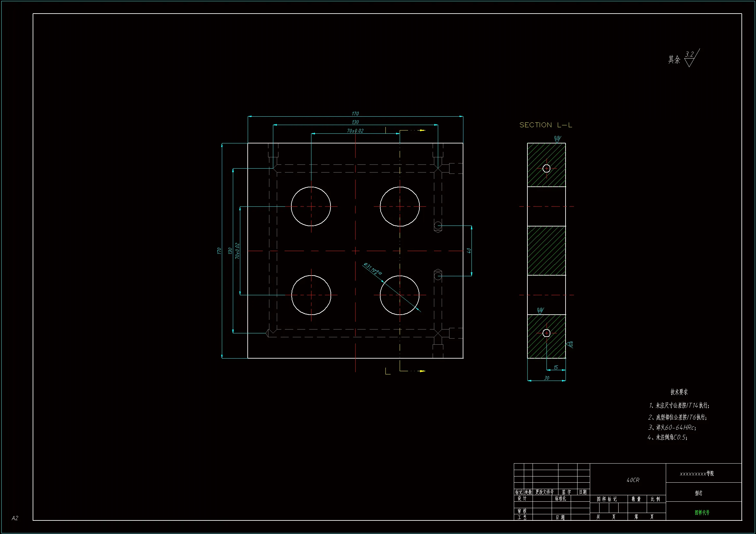
Task: Select the 15 dimension under section view
Action: pos(556,368)
